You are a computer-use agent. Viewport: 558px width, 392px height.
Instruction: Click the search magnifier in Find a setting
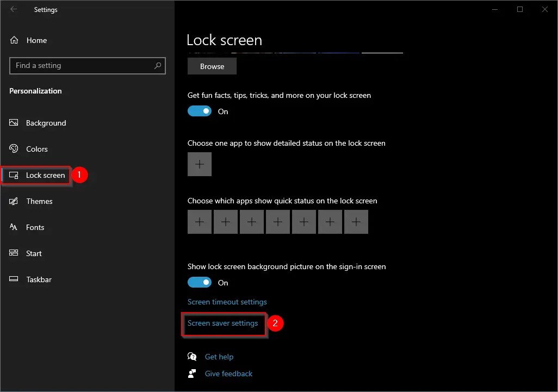(x=158, y=65)
